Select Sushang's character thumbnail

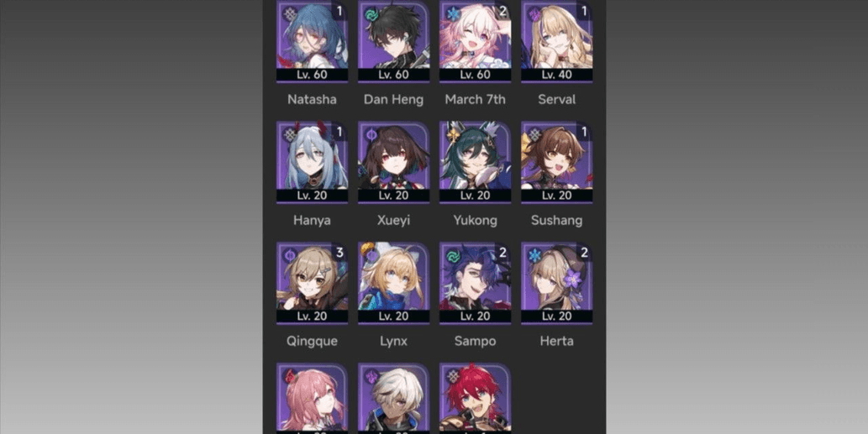(x=557, y=163)
